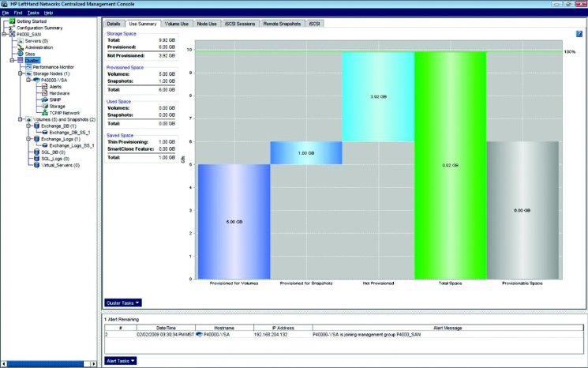588x368 pixels.
Task: Click the IP Address column header
Action: coord(283,328)
